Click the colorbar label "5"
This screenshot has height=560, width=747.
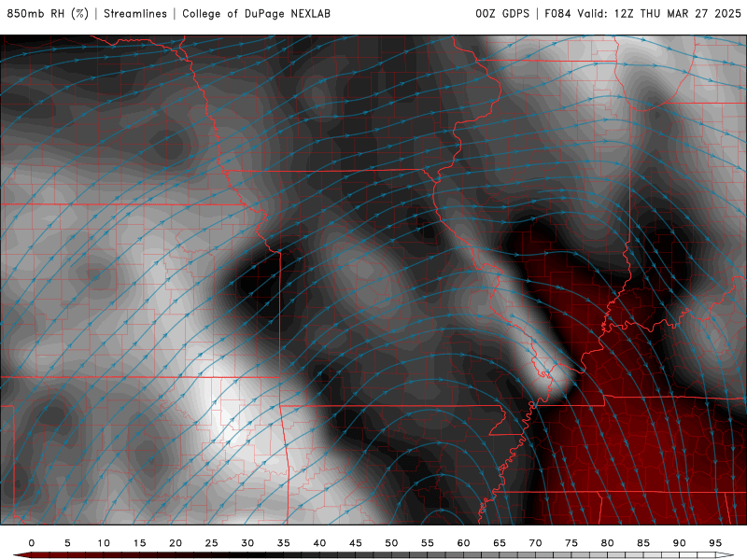point(67,543)
